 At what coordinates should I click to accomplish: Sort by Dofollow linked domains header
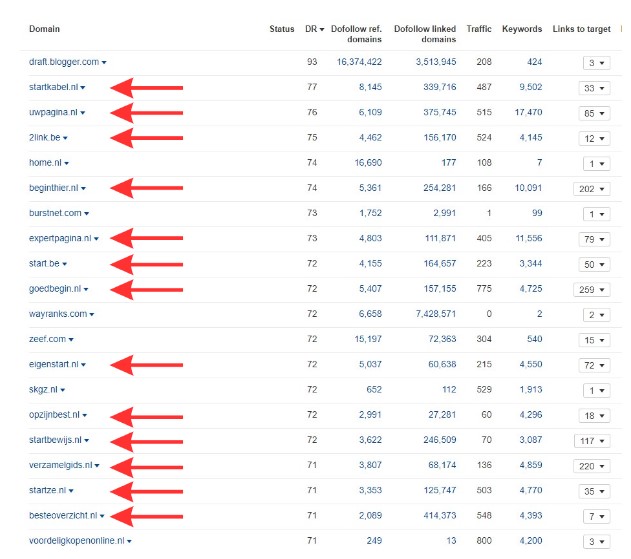(425, 34)
